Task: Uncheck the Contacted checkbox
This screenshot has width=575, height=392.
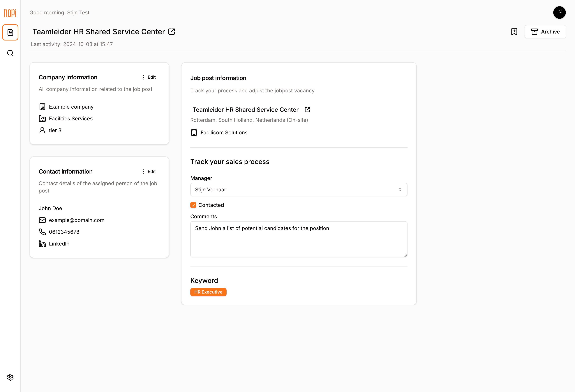Action: click(x=193, y=205)
